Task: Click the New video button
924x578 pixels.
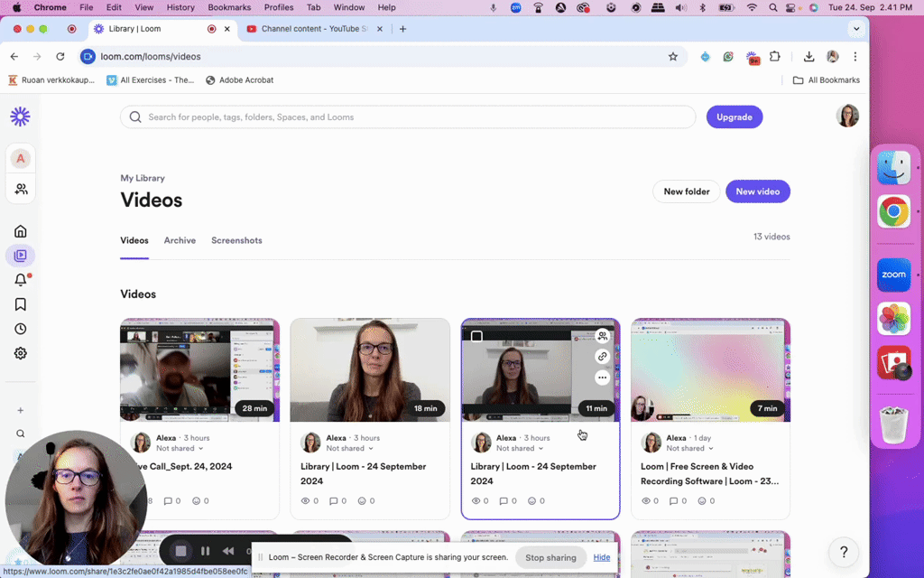Action: coord(758,191)
